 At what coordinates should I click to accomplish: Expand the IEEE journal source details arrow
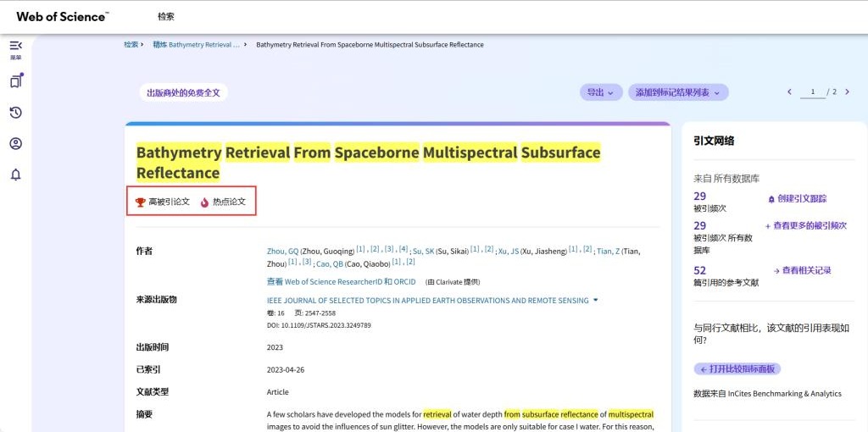(x=596, y=300)
